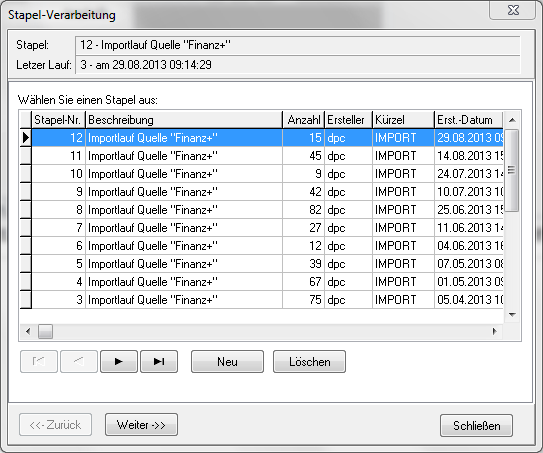Click the horizontal scrollbar thumb
543x453 pixels.
tap(45, 331)
